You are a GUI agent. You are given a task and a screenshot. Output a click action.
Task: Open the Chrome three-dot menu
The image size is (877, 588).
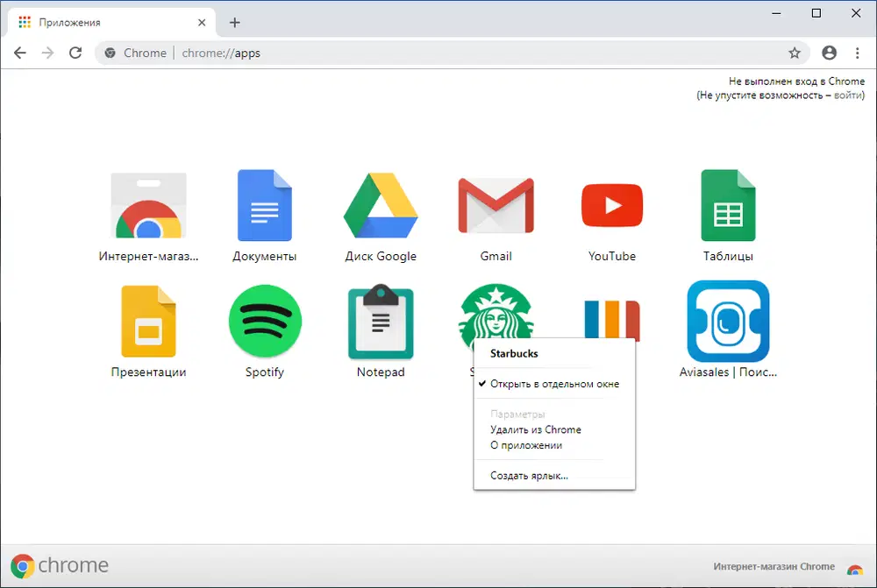[x=858, y=53]
